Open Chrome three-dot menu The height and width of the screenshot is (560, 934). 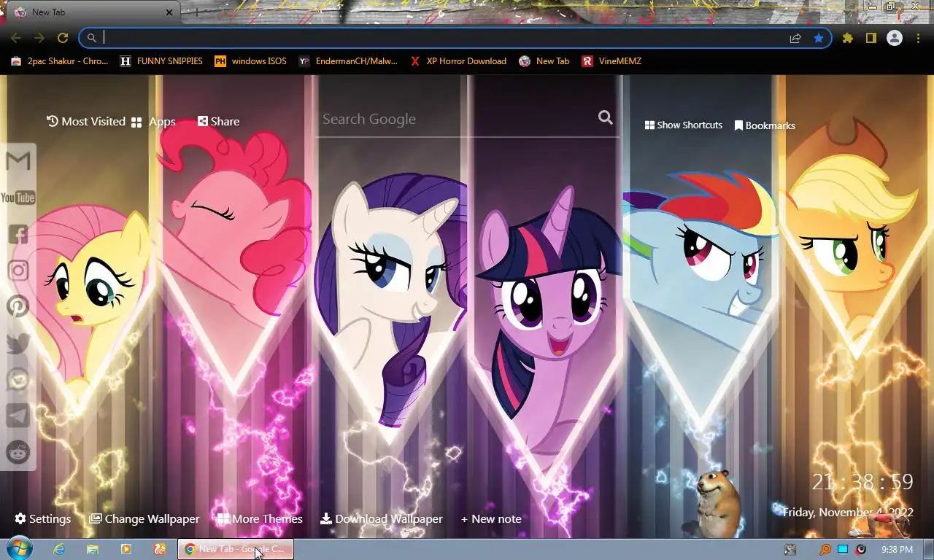[918, 38]
